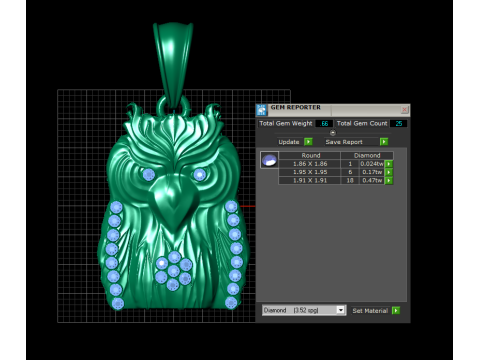The height and width of the screenshot is (360, 480).
Task: Select the 1.91 X 1.91 size cell
Action: point(310,181)
